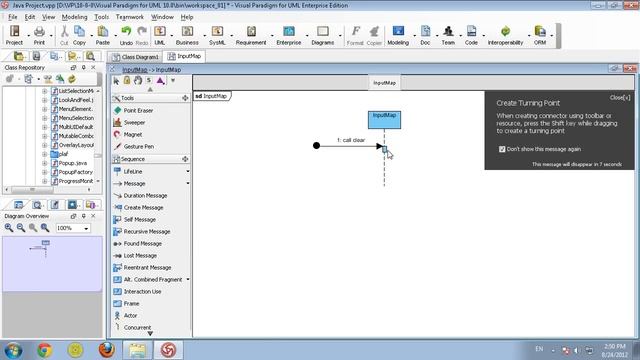Open the SysML toolbar icon
Viewport: 640px width, 360px height.
[217, 35]
